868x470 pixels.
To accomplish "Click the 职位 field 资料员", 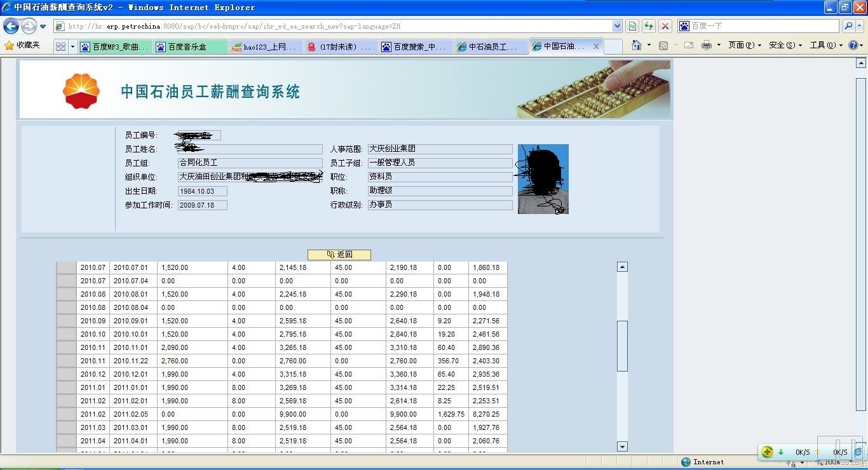I will tap(440, 177).
